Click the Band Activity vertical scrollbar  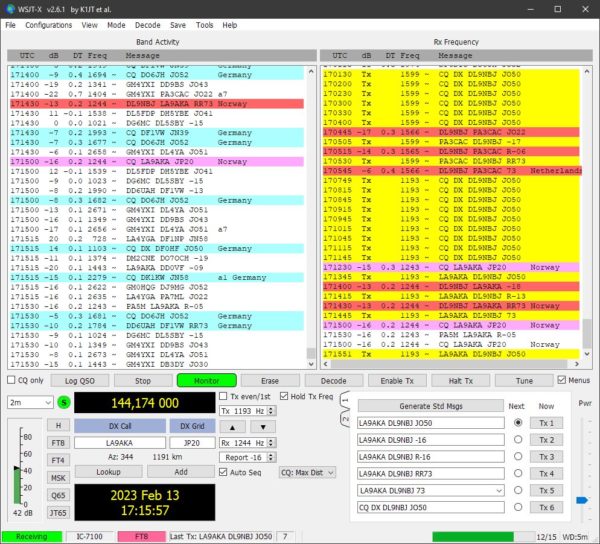point(311,217)
